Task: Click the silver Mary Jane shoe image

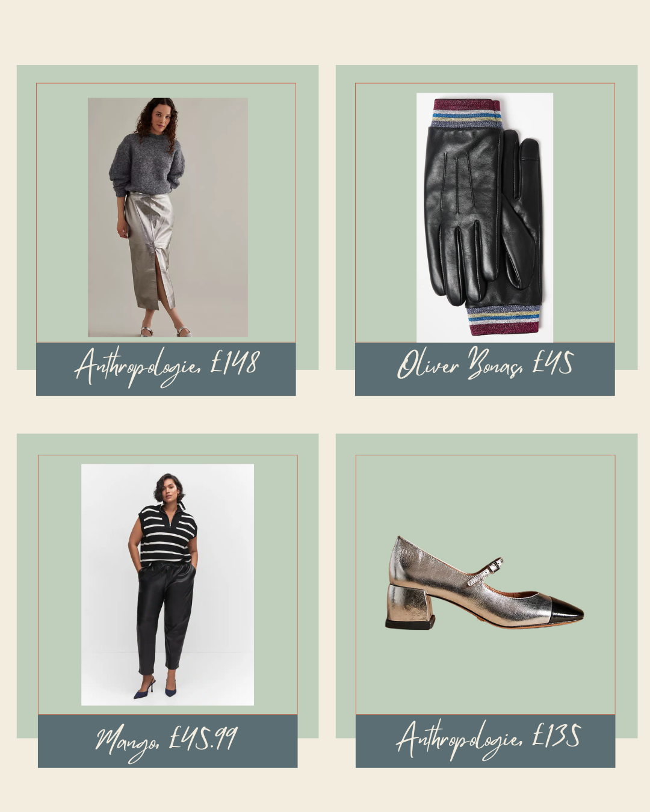Action: pyautogui.click(x=484, y=583)
